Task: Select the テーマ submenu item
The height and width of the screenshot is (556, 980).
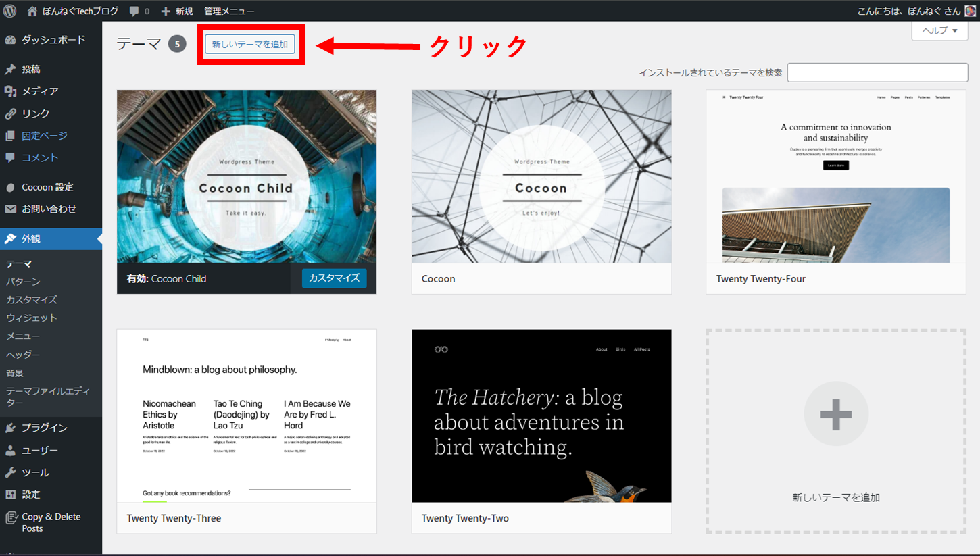Action: coord(19,263)
